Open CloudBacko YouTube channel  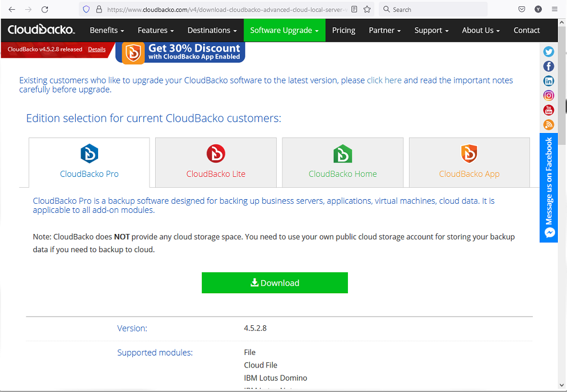549,110
